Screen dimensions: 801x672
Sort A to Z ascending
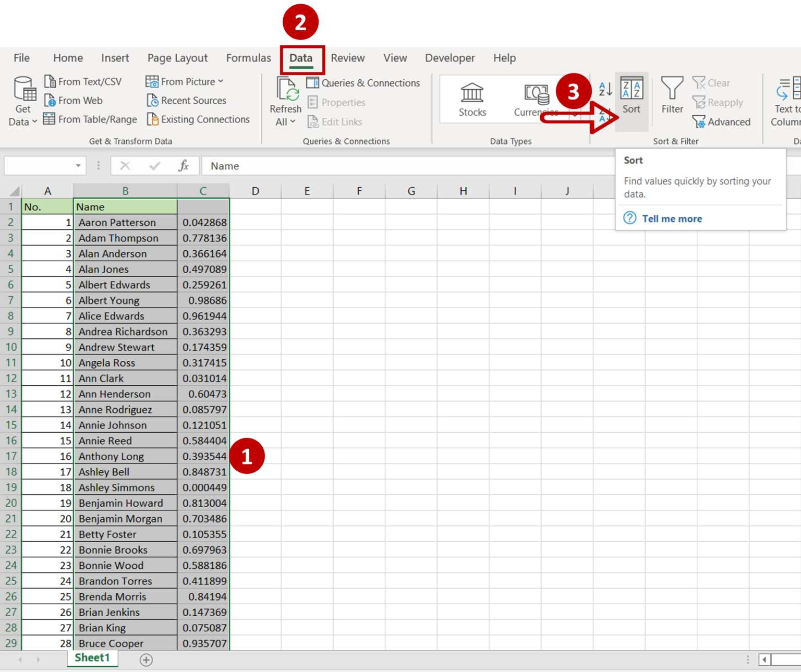[605, 89]
